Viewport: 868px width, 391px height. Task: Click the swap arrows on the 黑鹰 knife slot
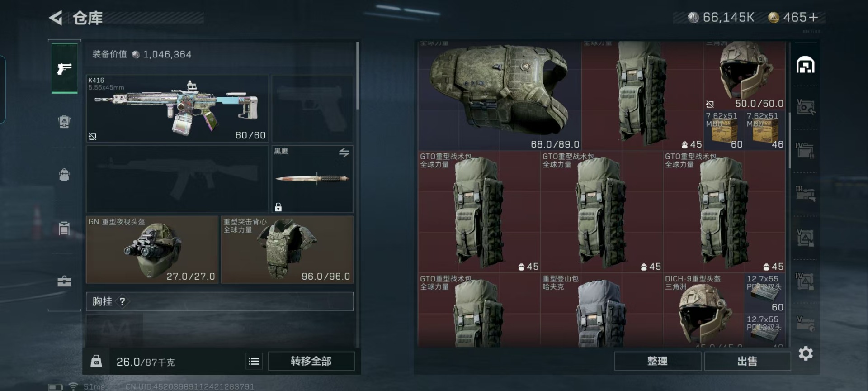(344, 153)
